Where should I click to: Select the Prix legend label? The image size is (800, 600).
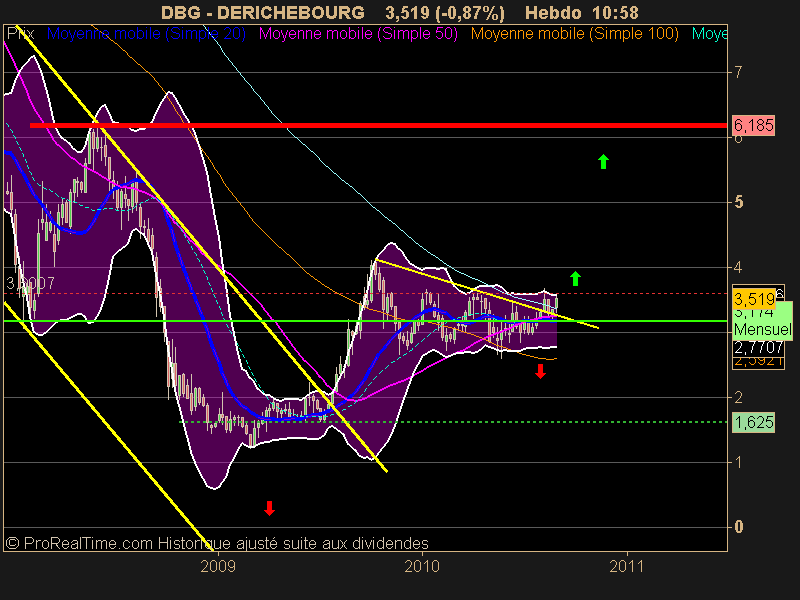pyautogui.click(x=20, y=34)
